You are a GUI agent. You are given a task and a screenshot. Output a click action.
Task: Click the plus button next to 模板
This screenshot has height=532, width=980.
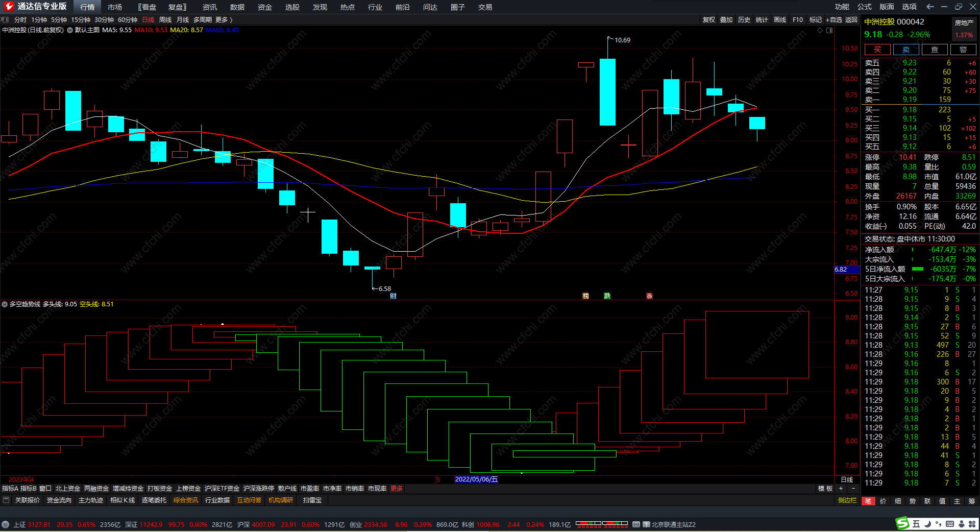(x=841, y=489)
